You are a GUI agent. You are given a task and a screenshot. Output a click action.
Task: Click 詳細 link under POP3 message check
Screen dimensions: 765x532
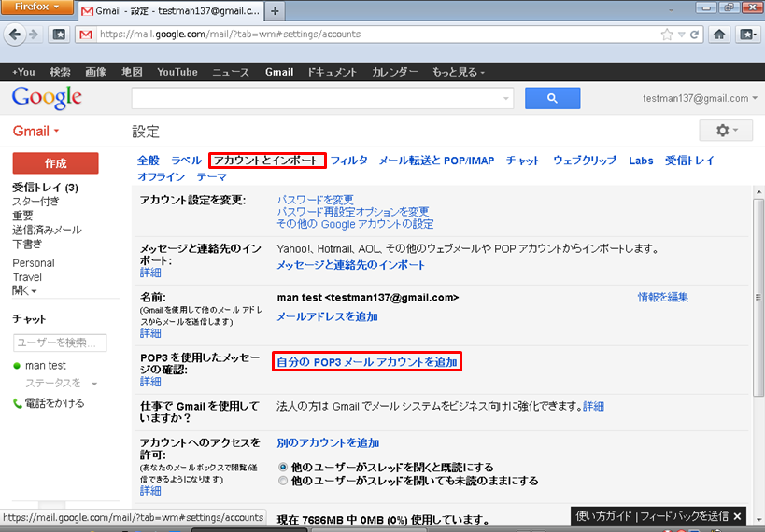pos(150,382)
